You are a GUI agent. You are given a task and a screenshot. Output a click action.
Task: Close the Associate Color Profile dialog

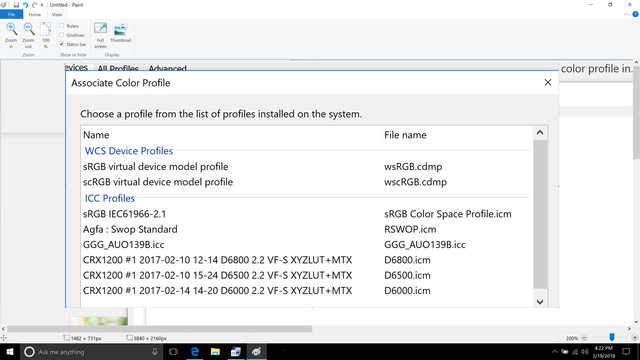pyautogui.click(x=548, y=82)
